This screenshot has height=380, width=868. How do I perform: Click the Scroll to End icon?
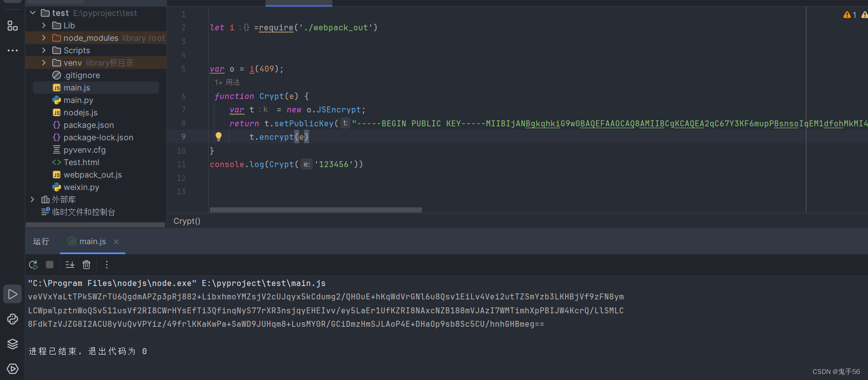click(x=70, y=265)
